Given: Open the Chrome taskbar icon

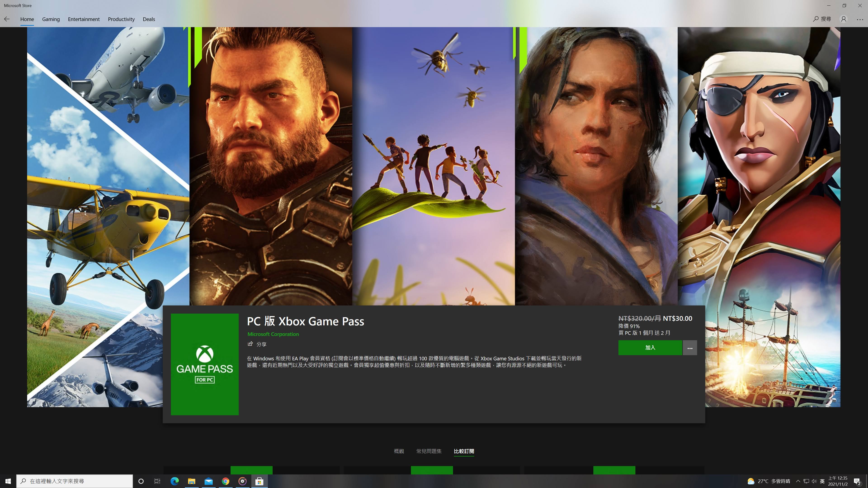Looking at the screenshot, I should pyautogui.click(x=225, y=481).
